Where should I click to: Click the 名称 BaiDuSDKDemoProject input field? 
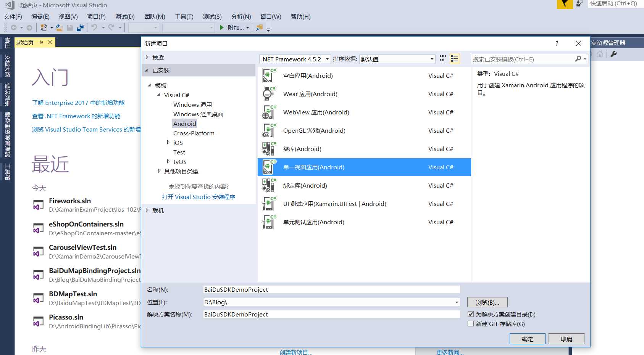(x=331, y=289)
